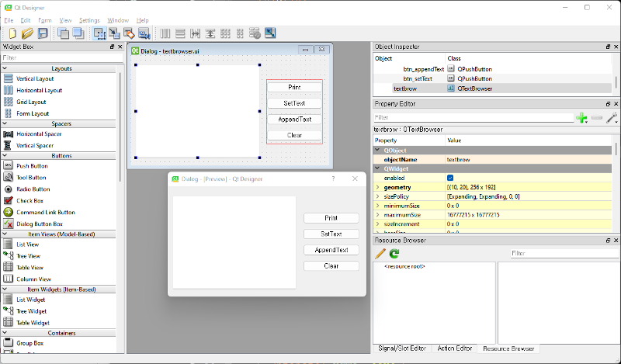Click the green plus add dynamic property icon
The image size is (621, 364).
click(x=581, y=118)
